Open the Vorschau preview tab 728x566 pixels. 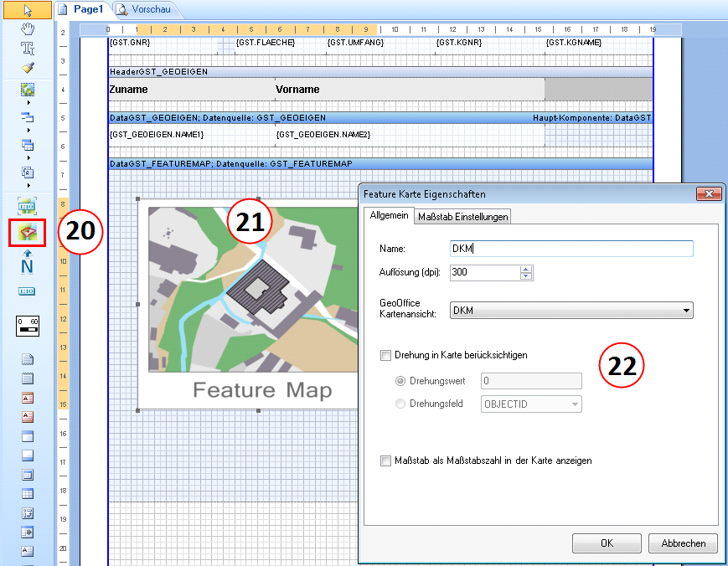[147, 9]
